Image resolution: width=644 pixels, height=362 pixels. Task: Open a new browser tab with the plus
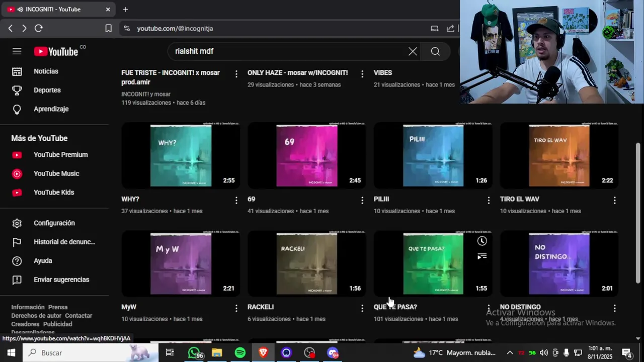pyautogui.click(x=125, y=9)
